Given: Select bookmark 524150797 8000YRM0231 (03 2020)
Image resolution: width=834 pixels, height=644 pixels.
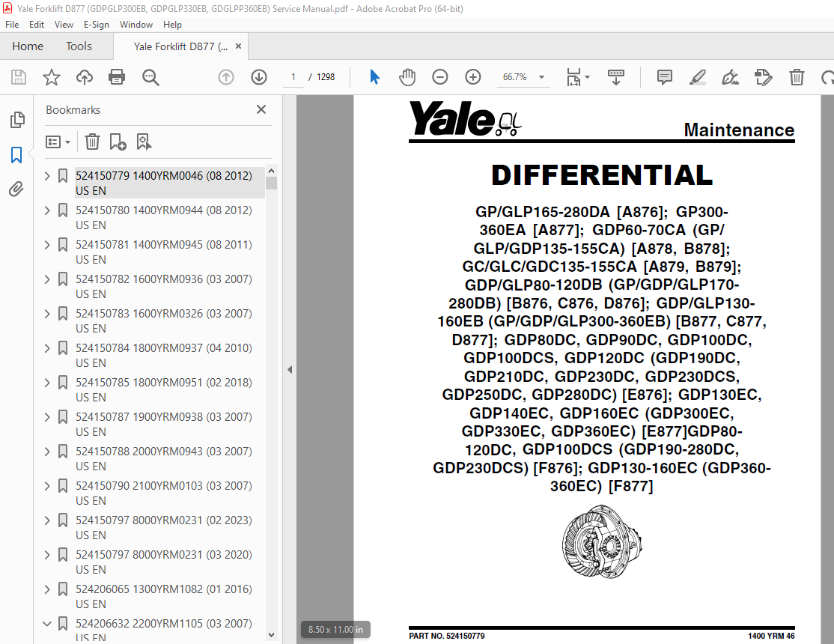Looking at the screenshot, I should (164, 562).
